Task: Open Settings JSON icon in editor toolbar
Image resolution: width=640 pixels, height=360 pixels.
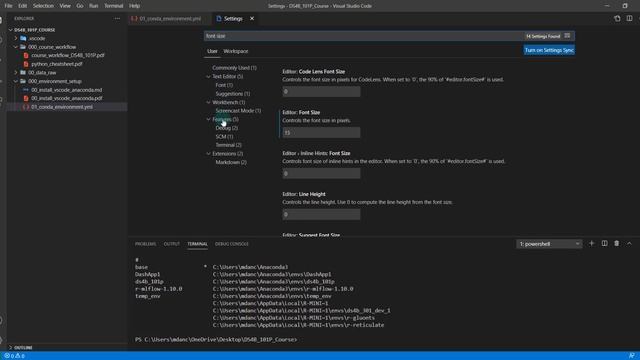Action: [617, 18]
